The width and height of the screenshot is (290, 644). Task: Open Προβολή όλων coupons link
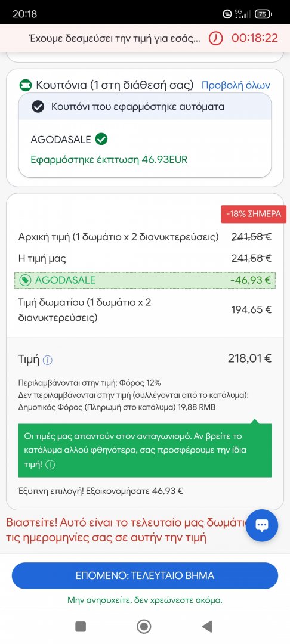tap(236, 85)
